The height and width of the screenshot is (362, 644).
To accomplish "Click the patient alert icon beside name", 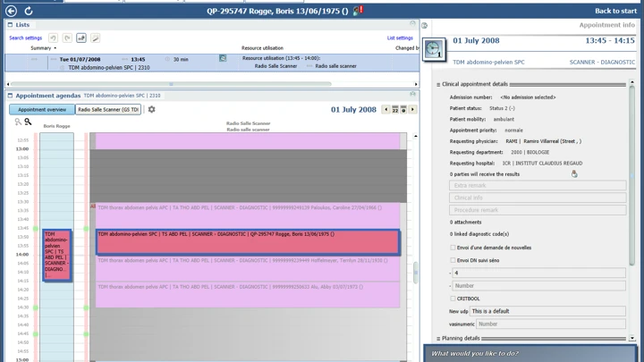I will [358, 11].
